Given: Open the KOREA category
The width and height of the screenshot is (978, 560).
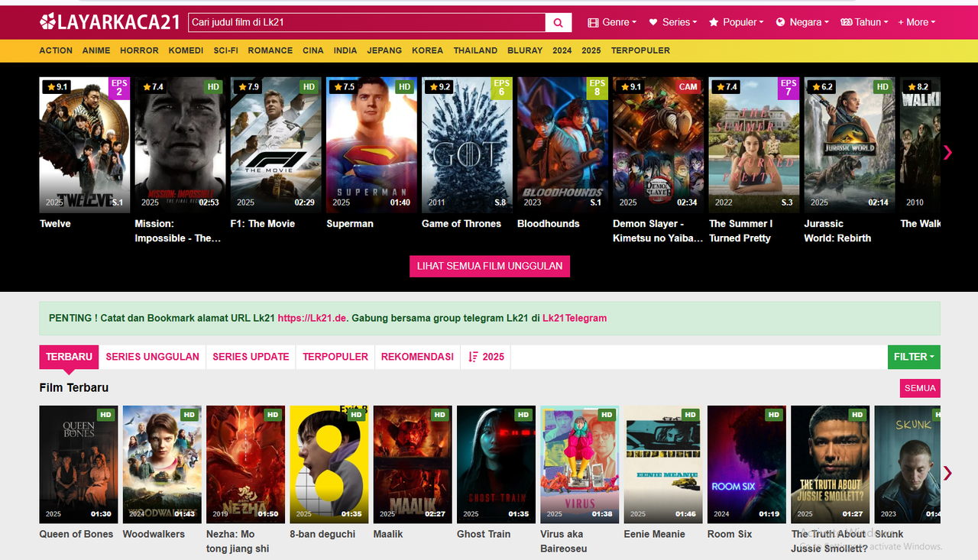Looking at the screenshot, I should click(x=427, y=50).
